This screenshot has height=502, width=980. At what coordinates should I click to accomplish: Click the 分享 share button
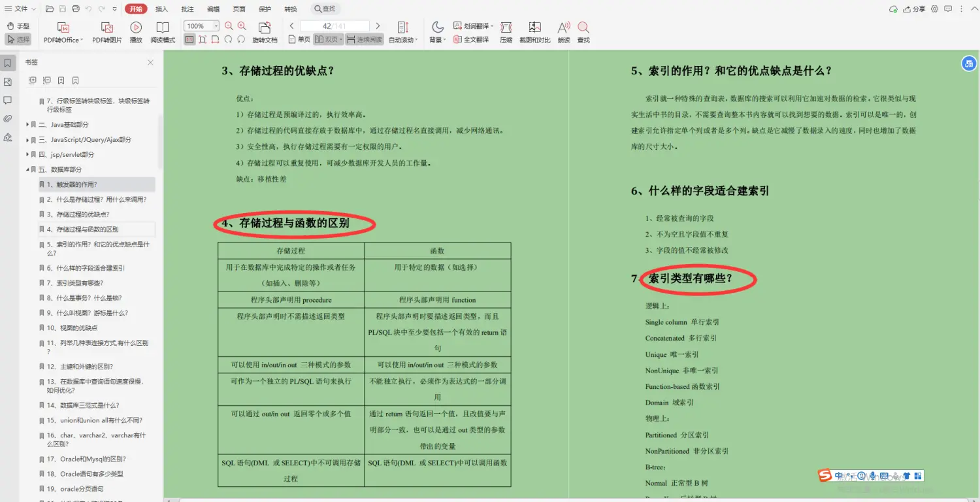point(915,8)
